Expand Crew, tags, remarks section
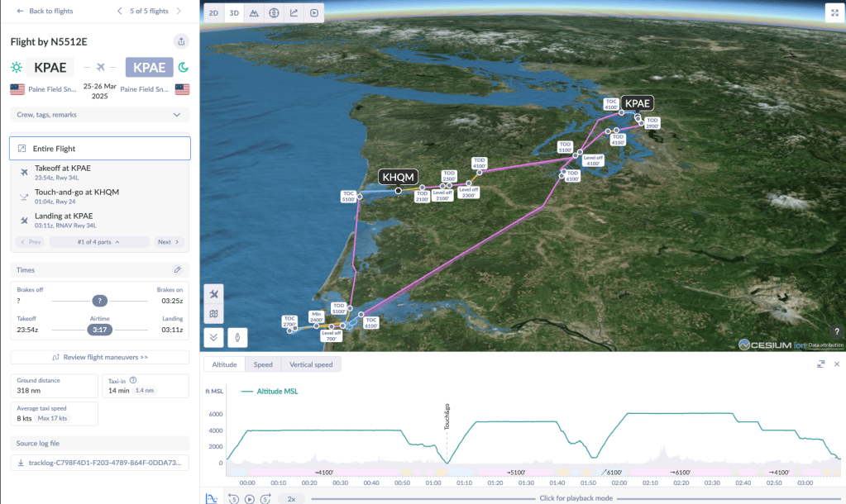Image resolution: width=846 pixels, height=504 pixels. tap(99, 115)
